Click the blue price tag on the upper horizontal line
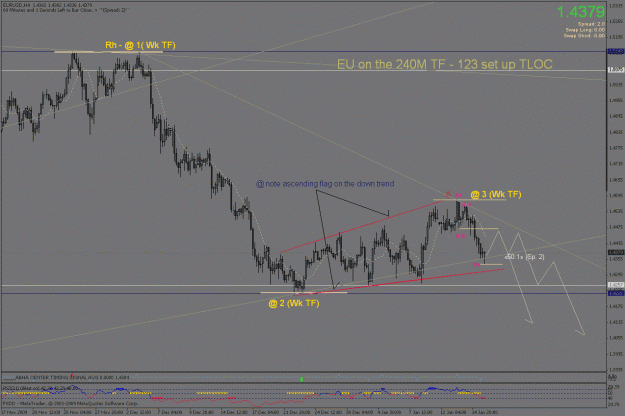 point(616,51)
